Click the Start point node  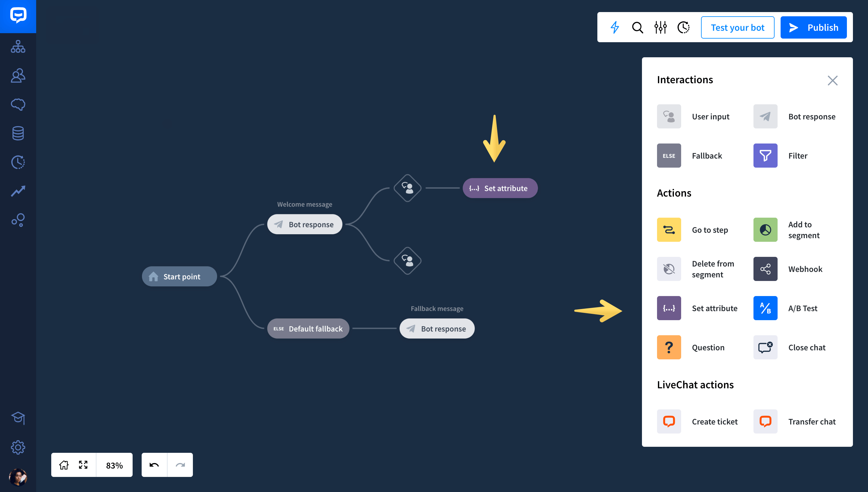[x=179, y=276]
